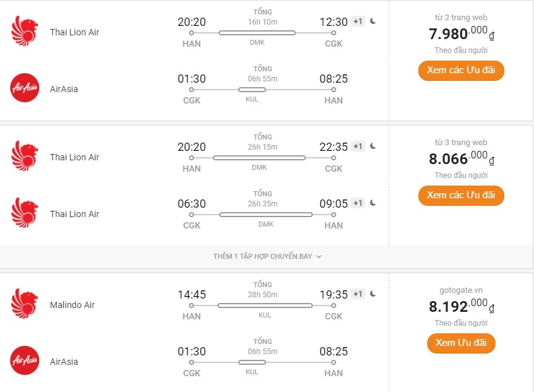Click the gotogate.vn provider label
Image resolution: width=534 pixels, height=392 pixels.
point(461,290)
